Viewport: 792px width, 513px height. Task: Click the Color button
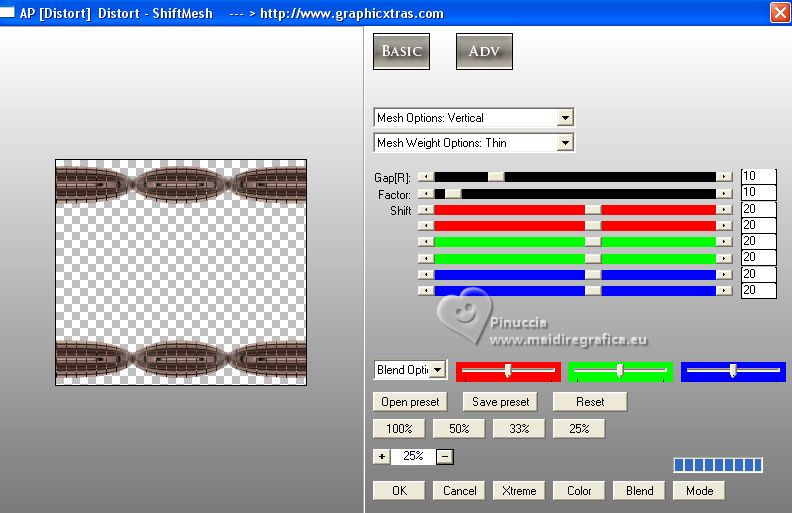click(579, 491)
